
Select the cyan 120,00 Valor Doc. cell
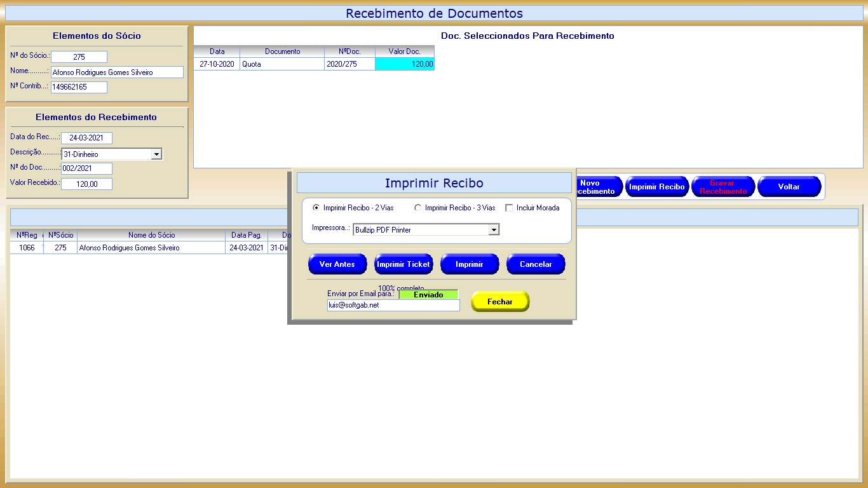tap(405, 64)
